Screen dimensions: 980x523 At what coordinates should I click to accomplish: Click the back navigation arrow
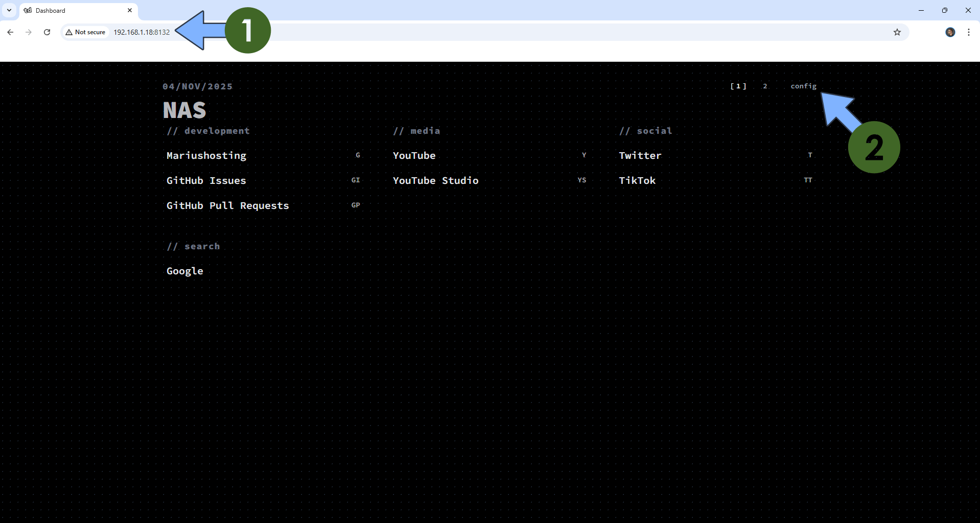click(10, 32)
